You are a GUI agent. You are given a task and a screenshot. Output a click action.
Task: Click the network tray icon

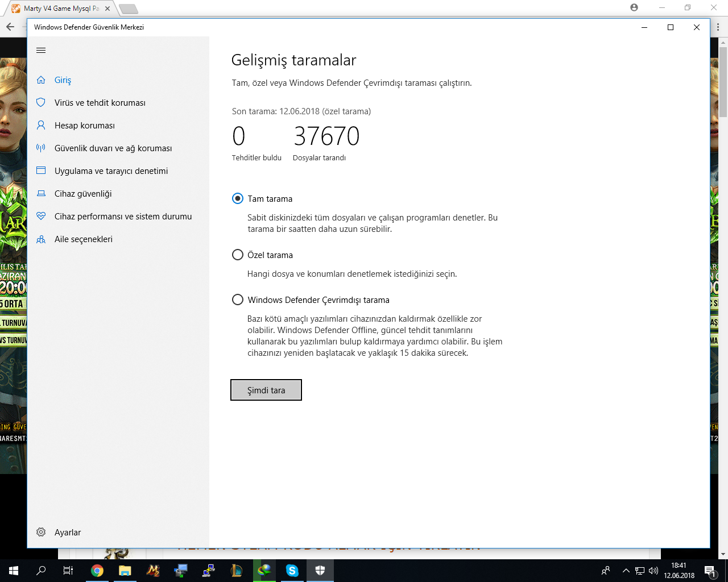click(x=640, y=571)
